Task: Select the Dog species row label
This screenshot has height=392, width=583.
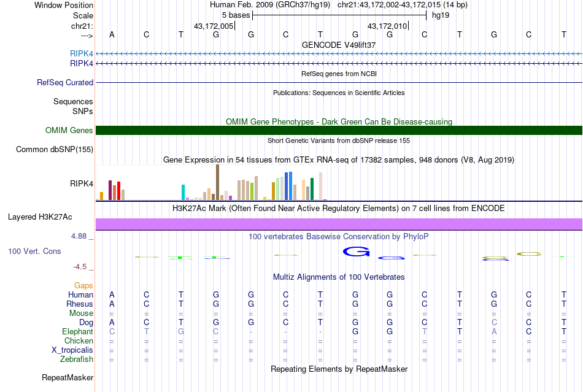Action: (86, 323)
